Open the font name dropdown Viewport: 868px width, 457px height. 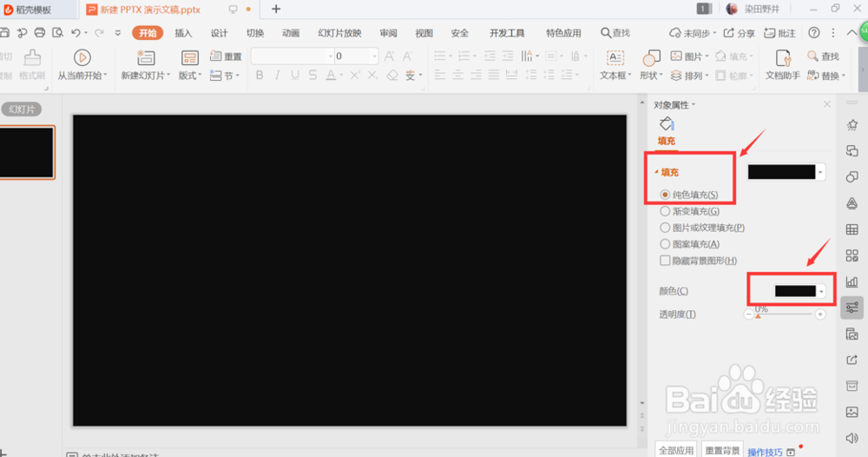coord(331,56)
